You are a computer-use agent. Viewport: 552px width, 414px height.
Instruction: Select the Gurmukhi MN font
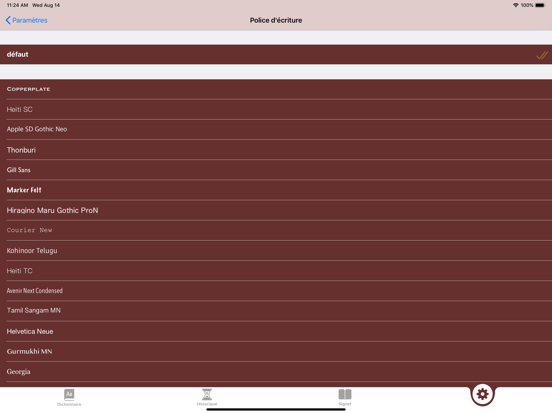pos(276,352)
